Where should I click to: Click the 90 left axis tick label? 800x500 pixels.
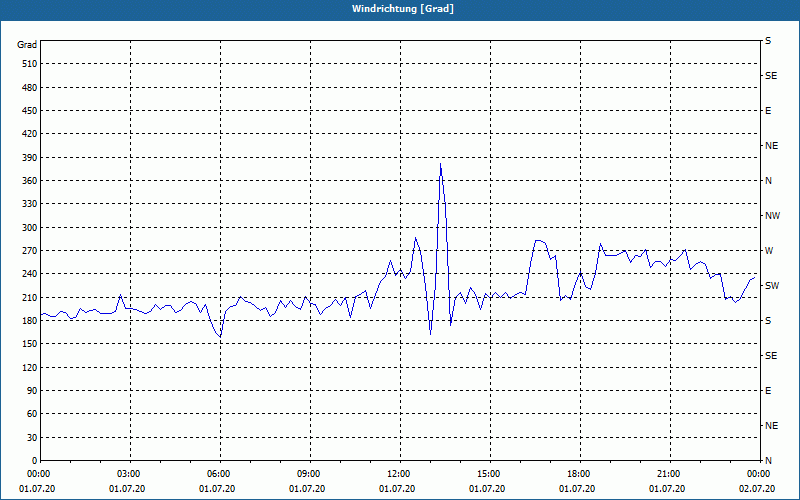point(32,391)
